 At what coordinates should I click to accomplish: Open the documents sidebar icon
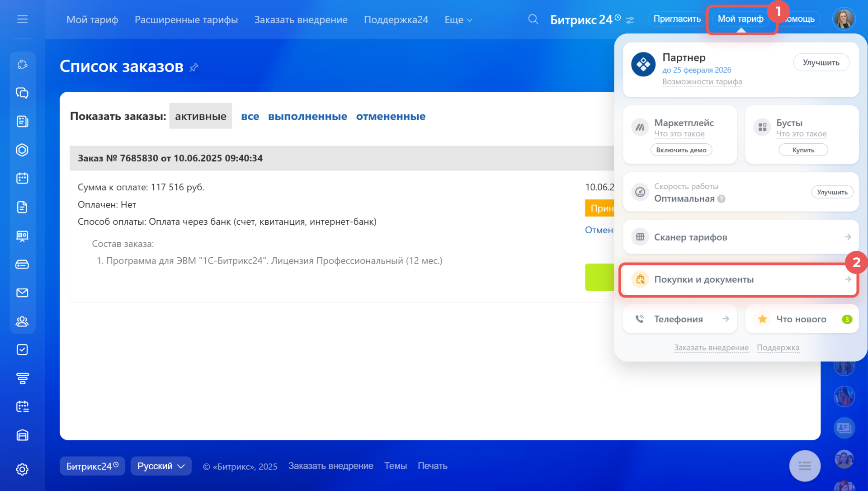click(22, 207)
